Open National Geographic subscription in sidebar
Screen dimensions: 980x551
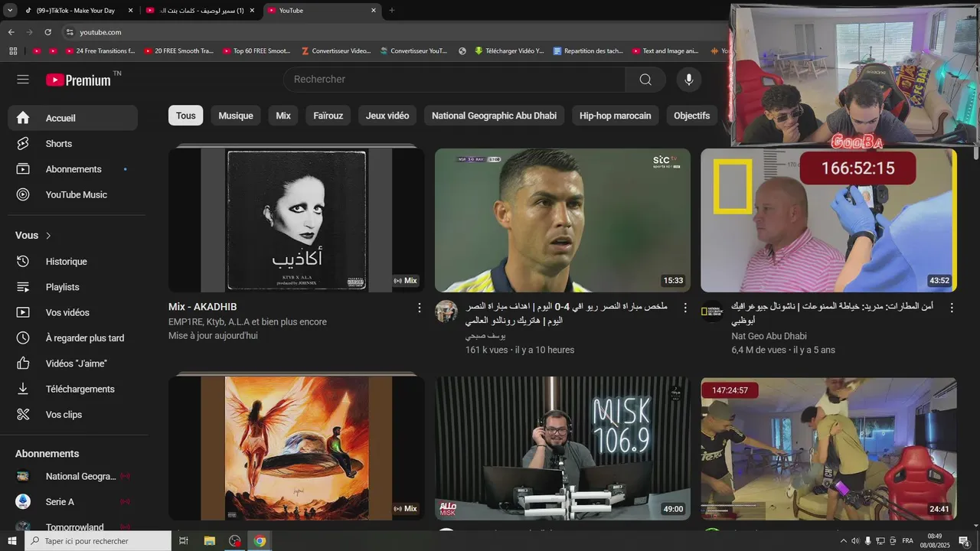pos(73,476)
